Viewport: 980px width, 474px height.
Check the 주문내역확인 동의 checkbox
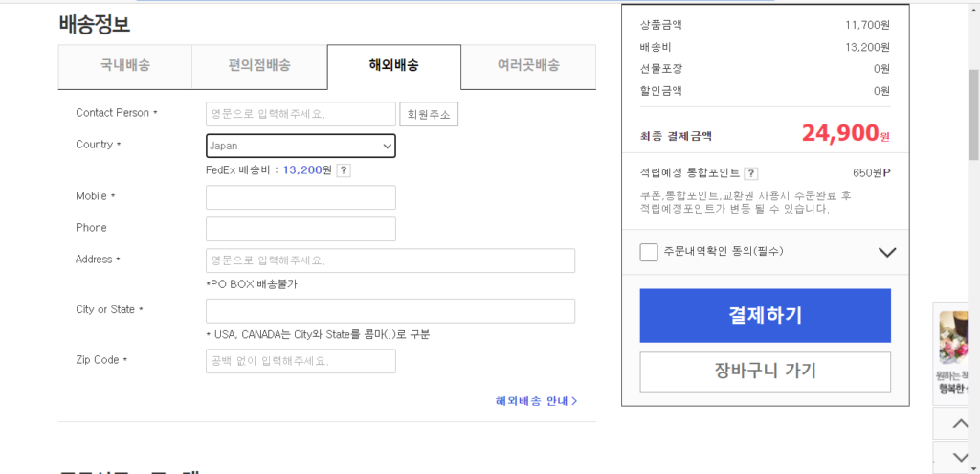pyautogui.click(x=649, y=252)
